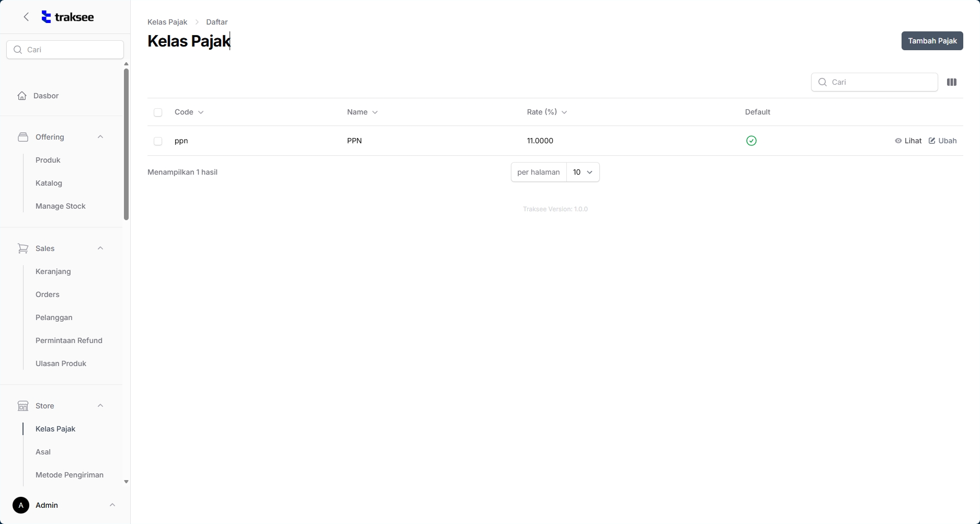View PPN tax class via Lihat
This screenshot has width=980, height=524.
pyautogui.click(x=908, y=141)
